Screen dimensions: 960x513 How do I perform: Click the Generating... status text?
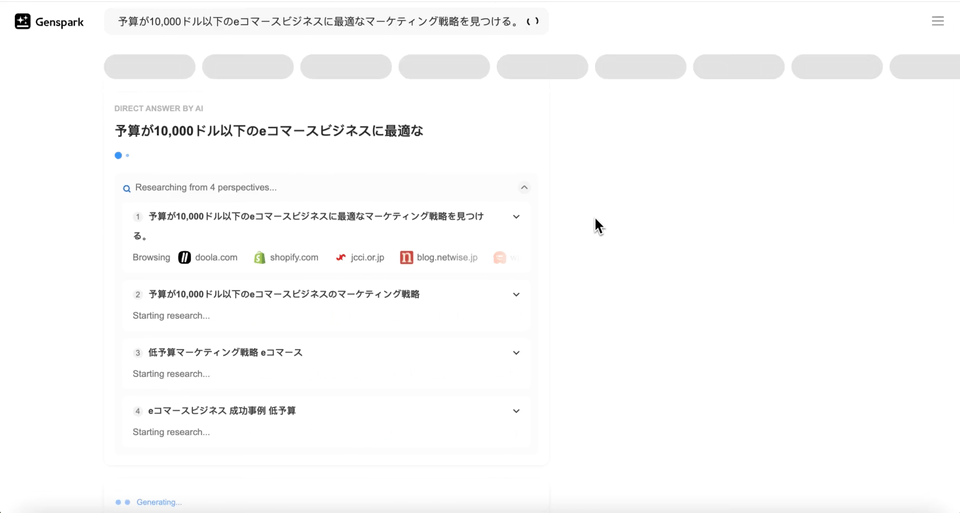159,502
